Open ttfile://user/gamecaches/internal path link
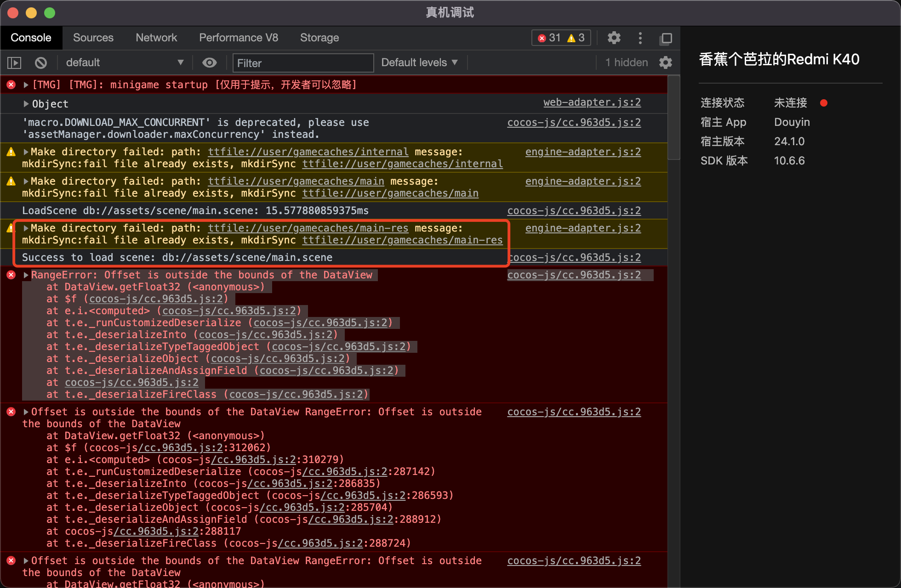Screen dimensions: 901x588 (x=308, y=152)
